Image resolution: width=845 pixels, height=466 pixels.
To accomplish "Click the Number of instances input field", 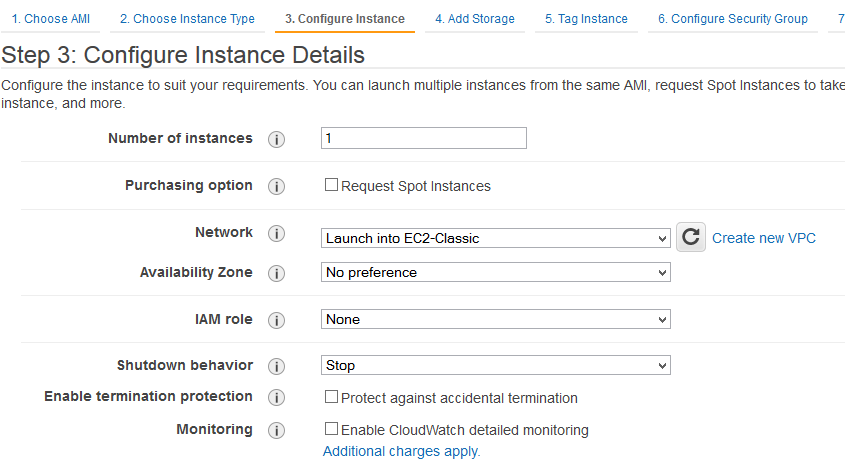I will tap(424, 138).
